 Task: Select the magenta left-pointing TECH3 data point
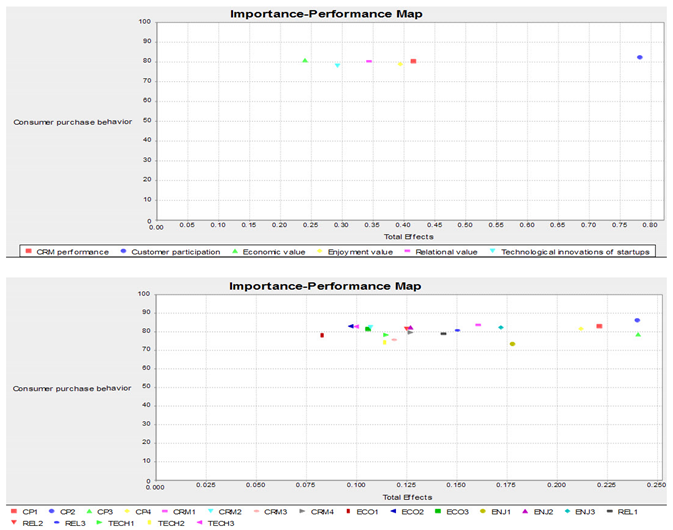click(356, 327)
